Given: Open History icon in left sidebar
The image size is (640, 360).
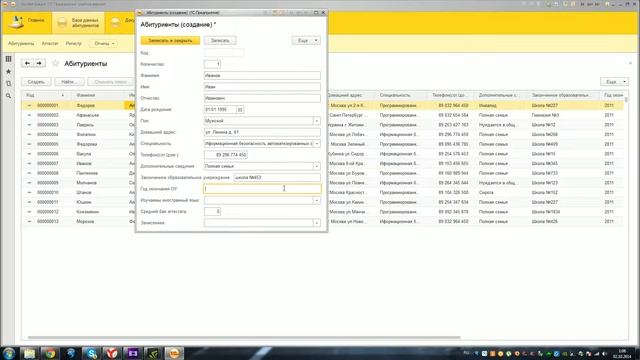Looking at the screenshot, I should 8,84.
